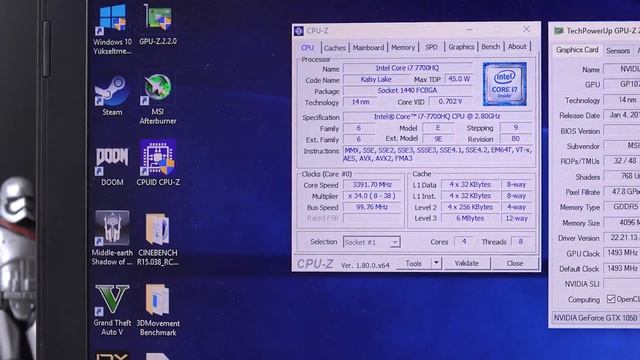The width and height of the screenshot is (640, 360).
Task: Open the Bench tab
Action: (x=491, y=47)
